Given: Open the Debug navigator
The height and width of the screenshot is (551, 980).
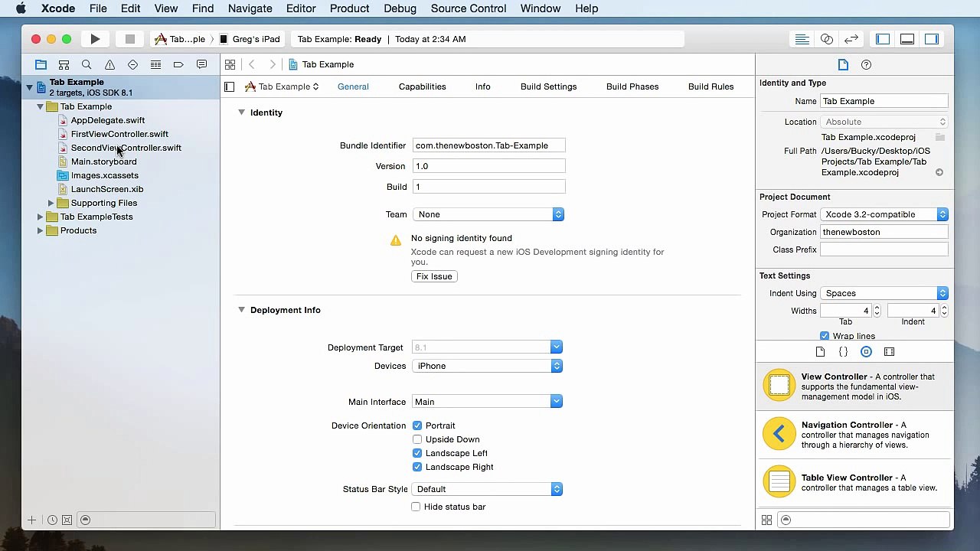Looking at the screenshot, I should coord(155,65).
